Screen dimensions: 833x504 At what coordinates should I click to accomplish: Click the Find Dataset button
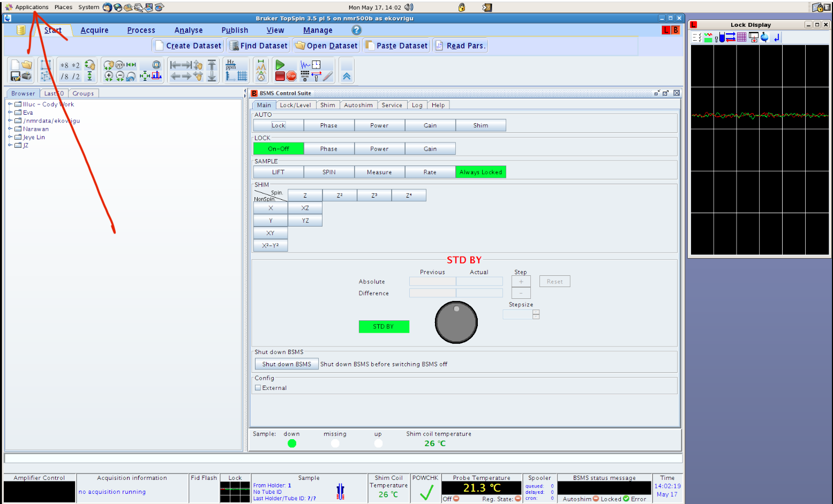click(258, 46)
